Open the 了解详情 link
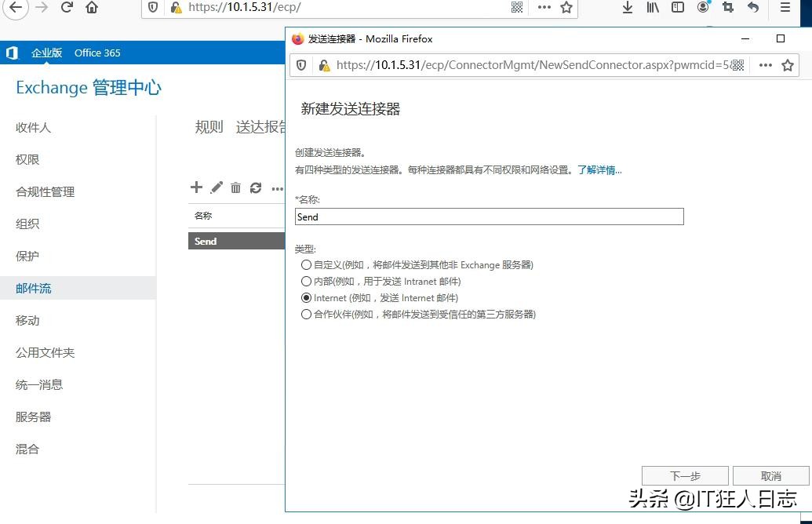 click(599, 169)
